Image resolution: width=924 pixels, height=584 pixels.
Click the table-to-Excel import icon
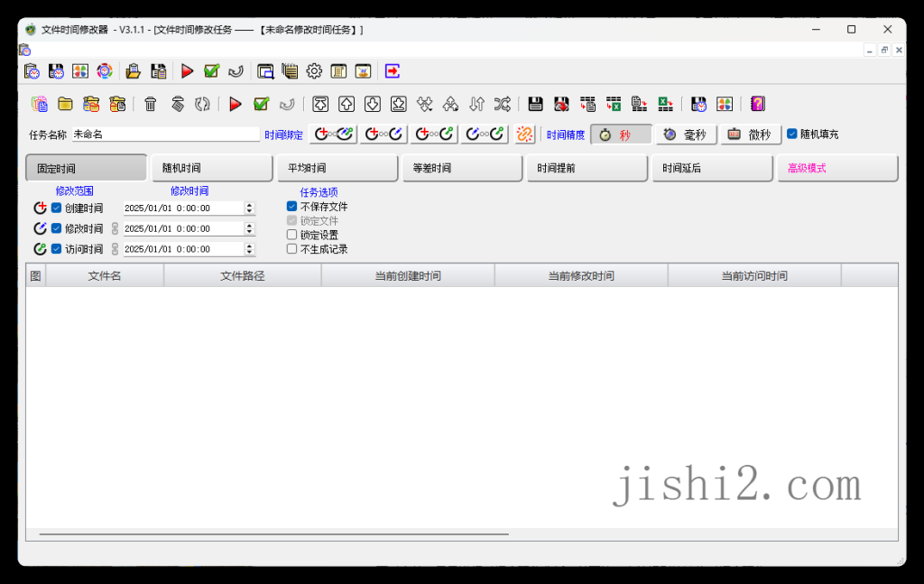tap(614, 105)
